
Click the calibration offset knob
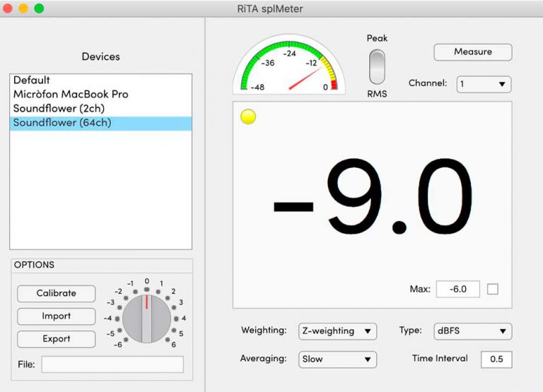pos(146,319)
